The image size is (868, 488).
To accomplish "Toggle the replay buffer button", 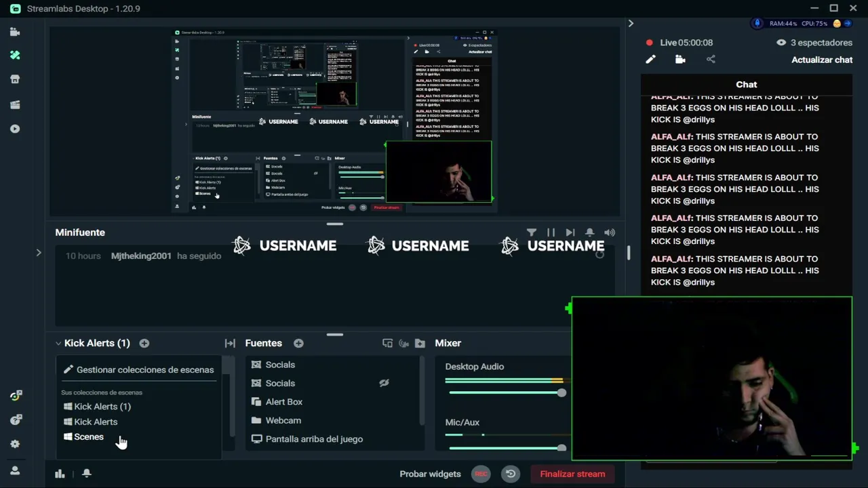I will coord(511,474).
